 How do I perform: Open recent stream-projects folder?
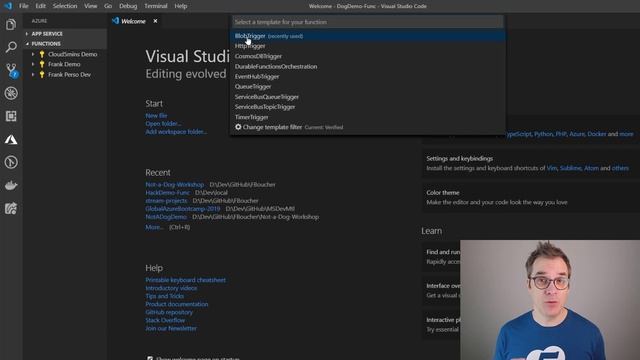pos(166,201)
